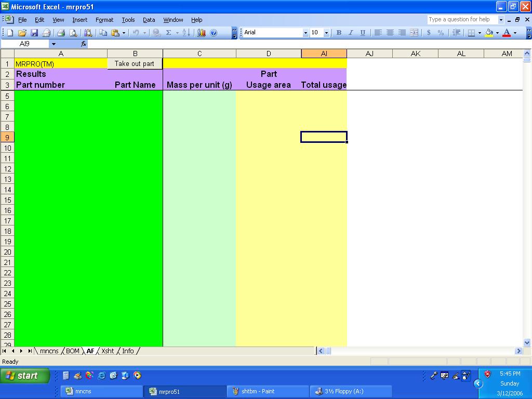Click the AutoSum sigma icon
The image size is (532, 399).
click(x=168, y=33)
